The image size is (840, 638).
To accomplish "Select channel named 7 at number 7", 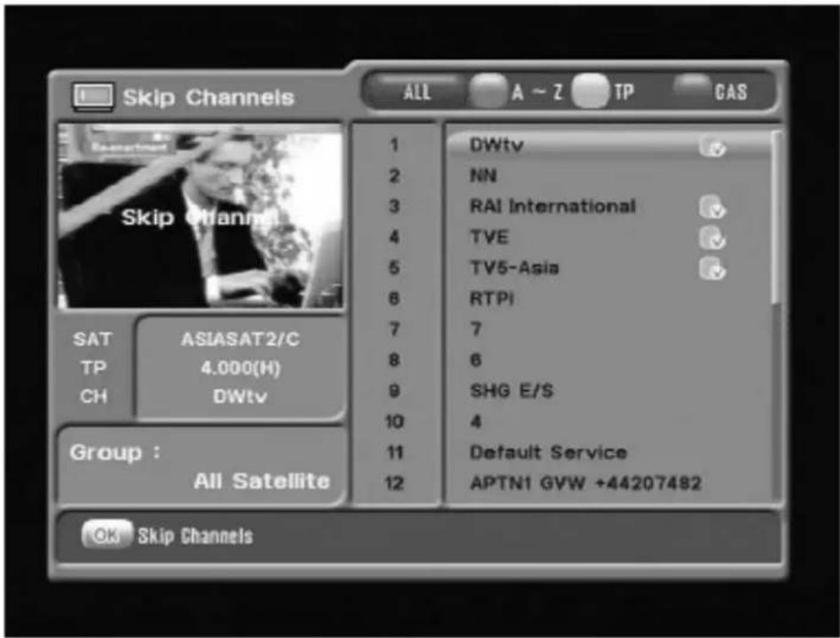I will (610, 329).
